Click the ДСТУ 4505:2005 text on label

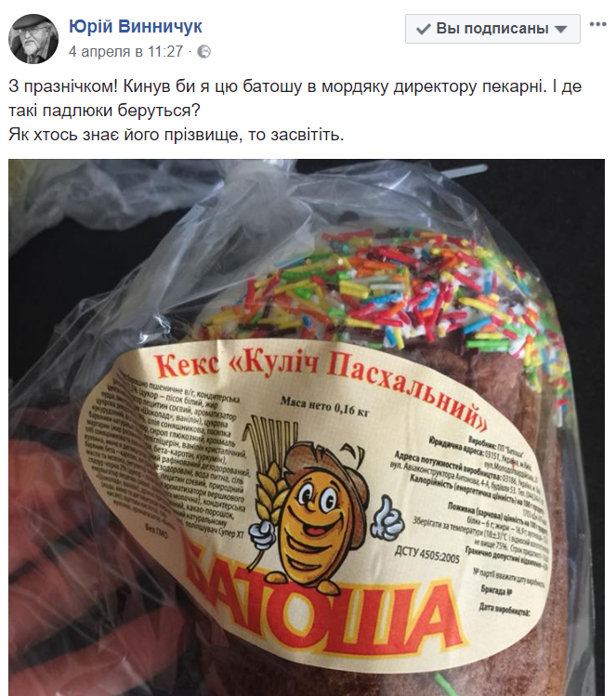pyautogui.click(x=427, y=554)
